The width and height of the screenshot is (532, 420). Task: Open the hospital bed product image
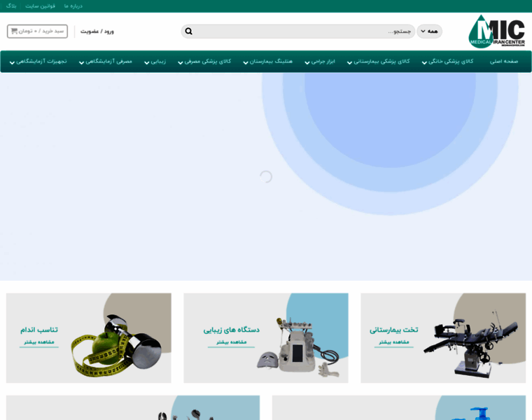coord(471,343)
